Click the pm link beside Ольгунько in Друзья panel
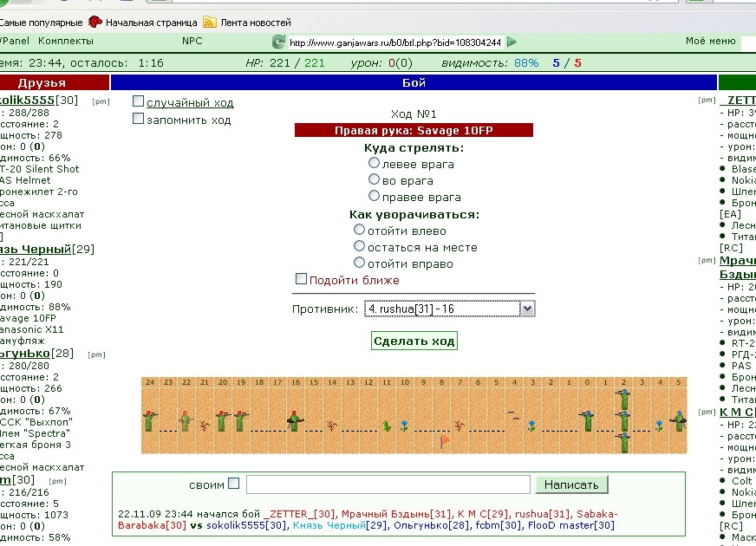 [x=96, y=354]
